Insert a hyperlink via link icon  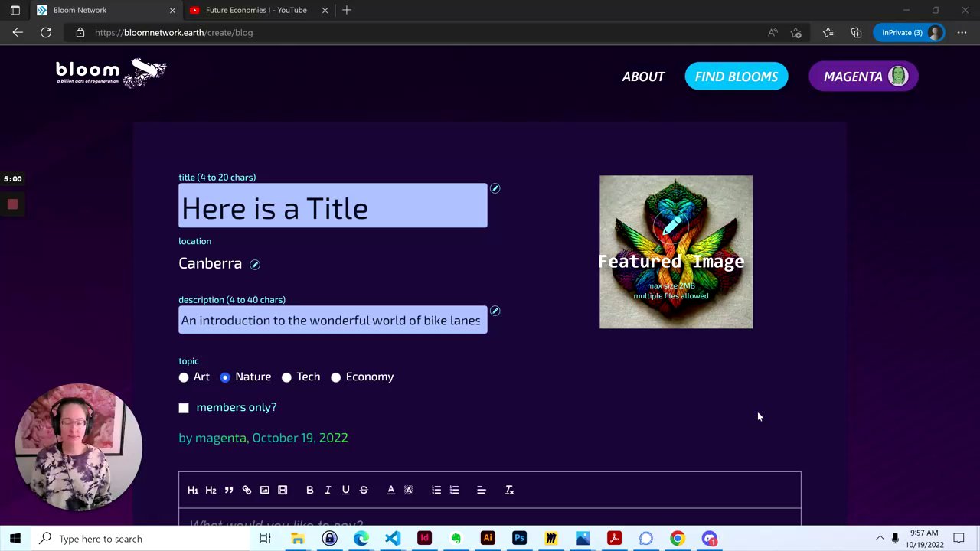click(x=247, y=490)
